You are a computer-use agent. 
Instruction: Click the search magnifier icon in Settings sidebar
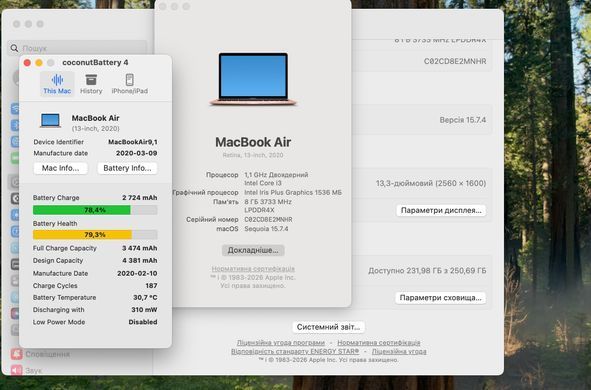(14, 48)
